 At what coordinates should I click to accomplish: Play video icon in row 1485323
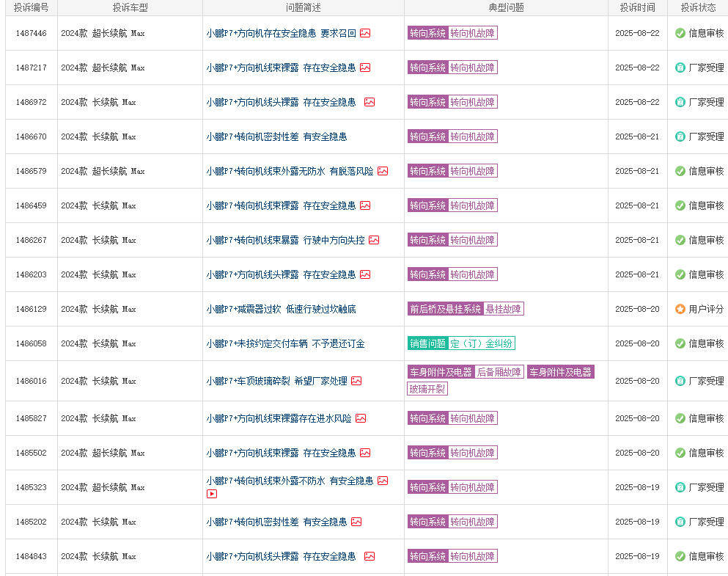(212, 494)
